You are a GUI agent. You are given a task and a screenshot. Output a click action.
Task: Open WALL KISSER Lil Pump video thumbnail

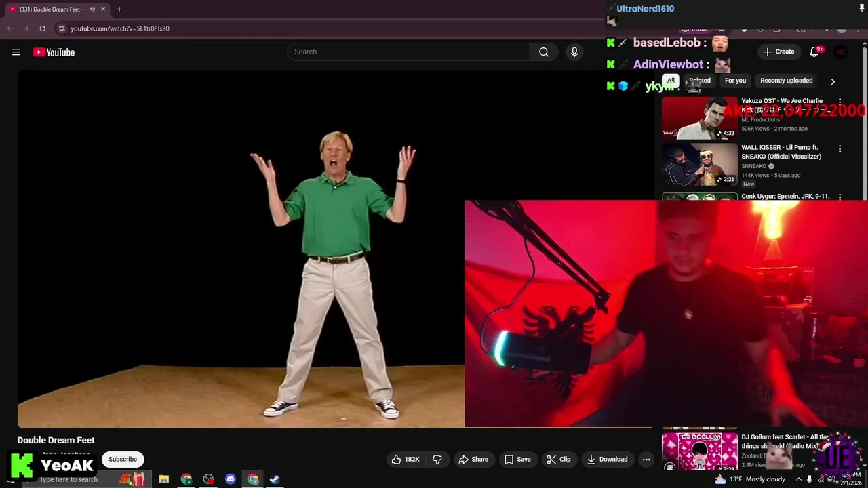(699, 165)
